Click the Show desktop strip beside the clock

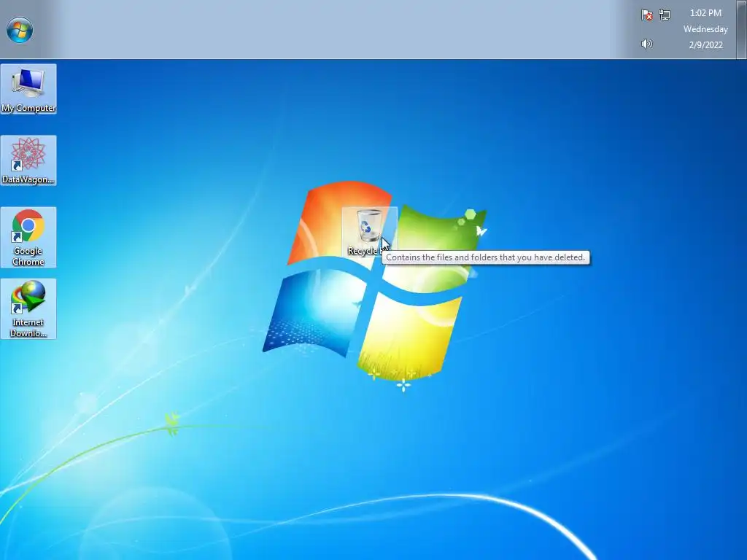742,29
